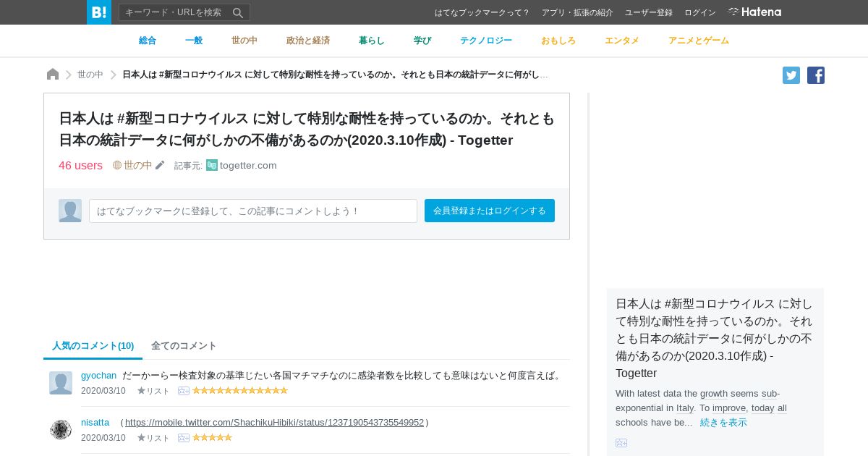Select 暮らし category
The width and height of the screenshot is (868, 456).
click(x=372, y=41)
